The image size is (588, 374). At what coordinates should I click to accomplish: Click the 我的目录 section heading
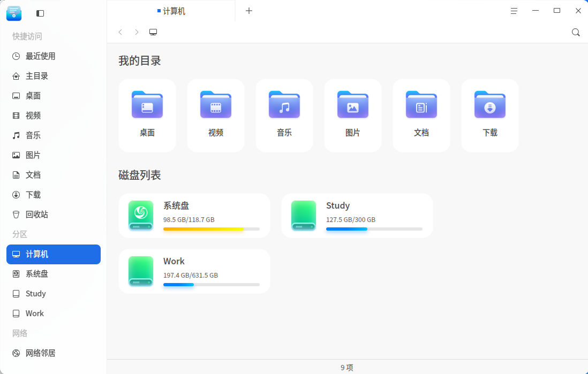point(139,60)
